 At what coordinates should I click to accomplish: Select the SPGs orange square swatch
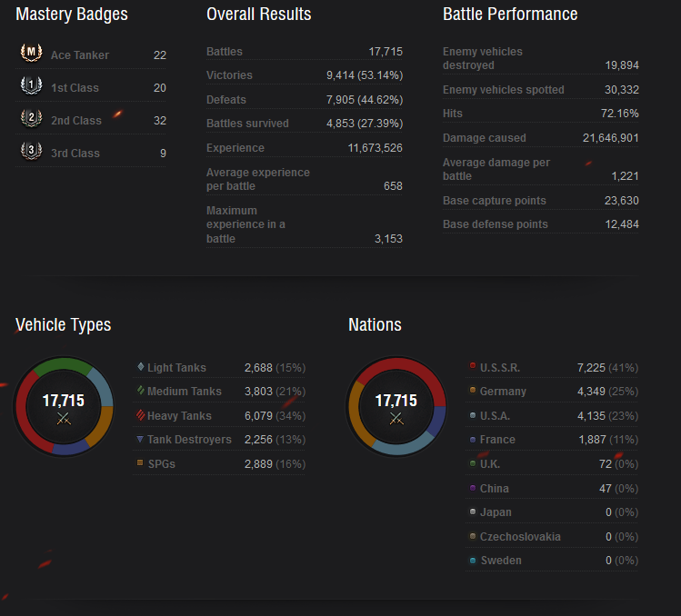point(140,462)
